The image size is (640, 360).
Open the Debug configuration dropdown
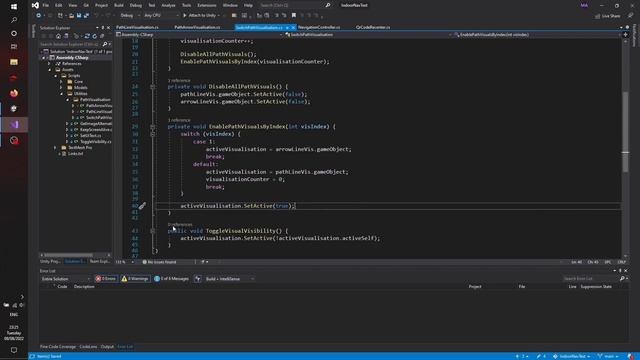click(130, 16)
